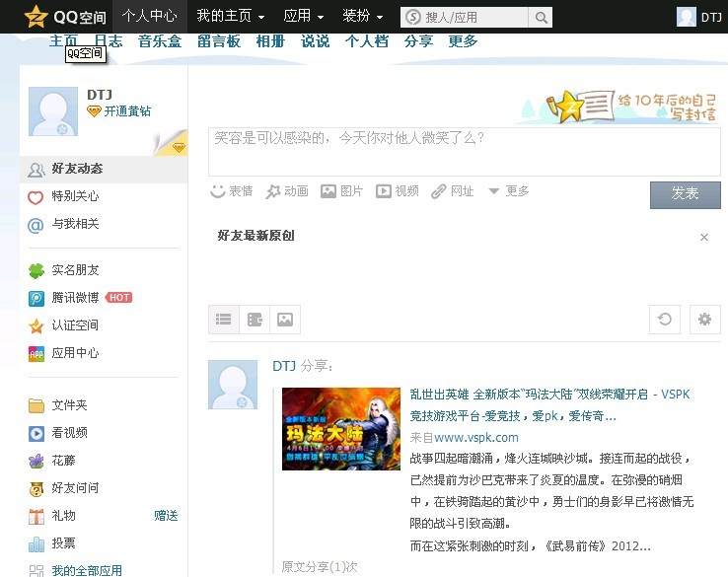Open 更多 in top navigation
Screen dimensions: 728x577
[x=463, y=41]
